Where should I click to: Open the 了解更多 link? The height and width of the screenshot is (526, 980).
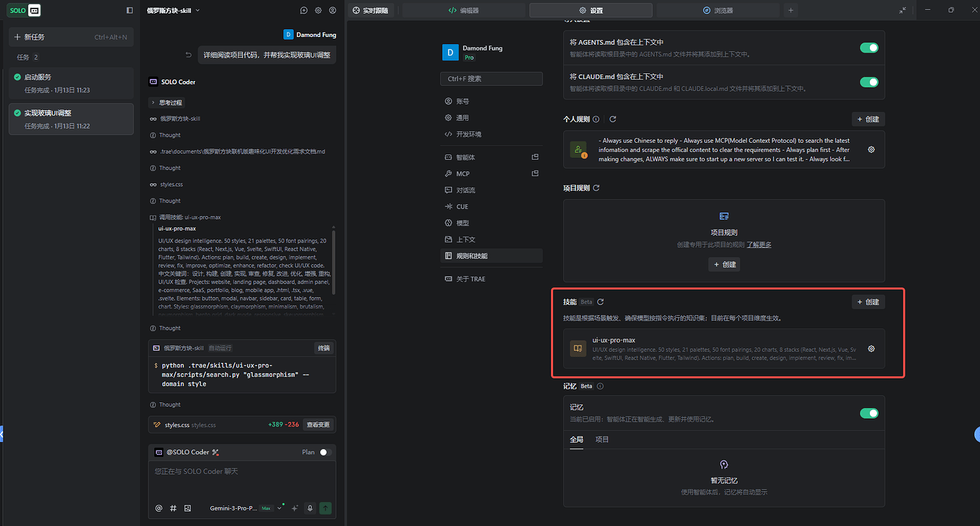pyautogui.click(x=758, y=245)
